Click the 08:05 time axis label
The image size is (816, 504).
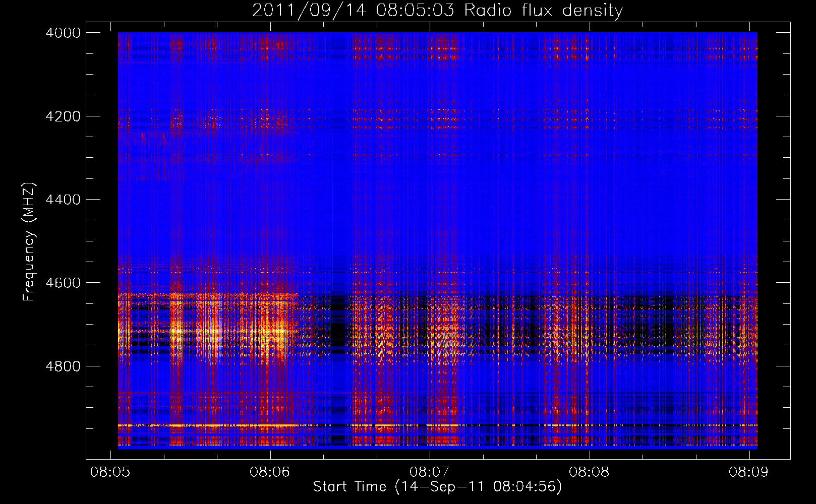point(110,472)
